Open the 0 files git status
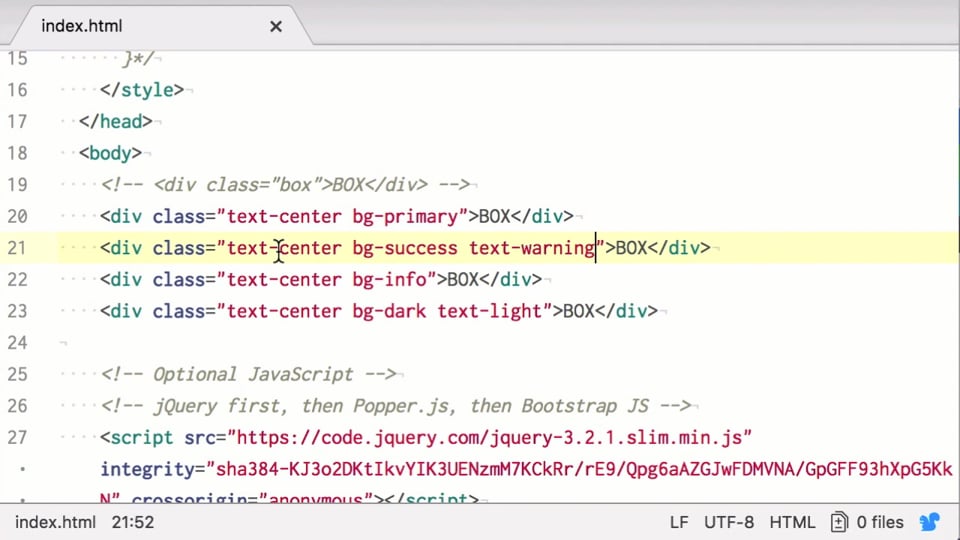960x540 pixels. click(x=880, y=522)
